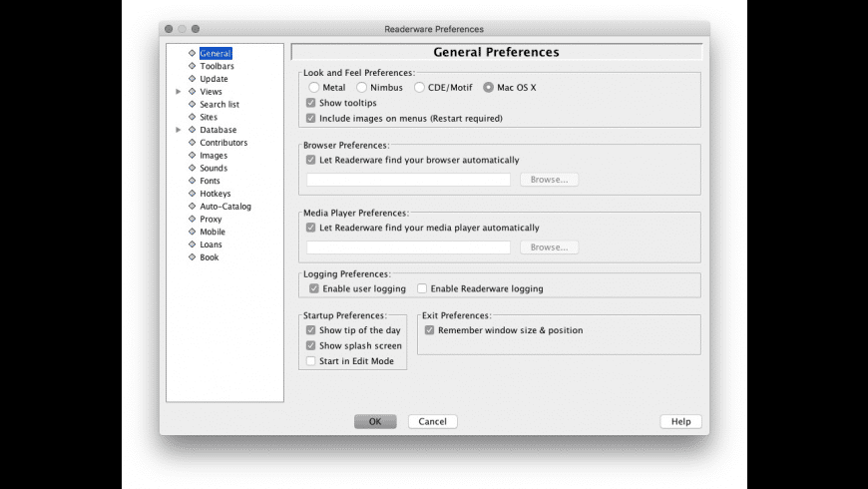868x489 pixels.
Task: Click the diamond icon next to Fonts
Action: click(193, 181)
